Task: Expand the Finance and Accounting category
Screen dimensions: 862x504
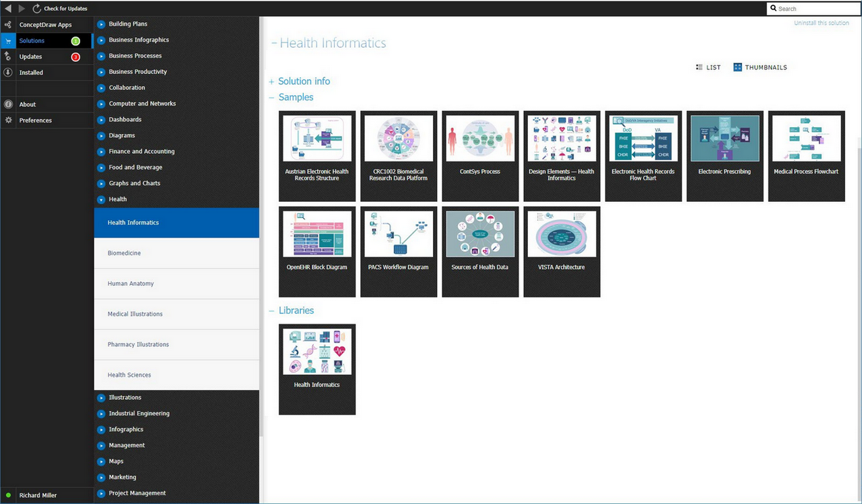Action: point(101,151)
